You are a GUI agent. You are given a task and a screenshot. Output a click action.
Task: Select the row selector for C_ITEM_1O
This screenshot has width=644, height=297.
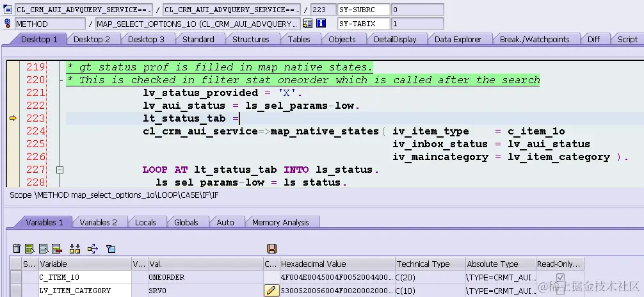point(16,277)
